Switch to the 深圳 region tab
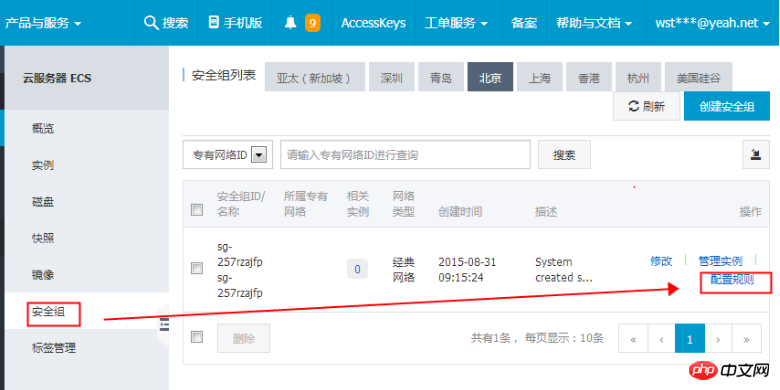 pos(391,77)
